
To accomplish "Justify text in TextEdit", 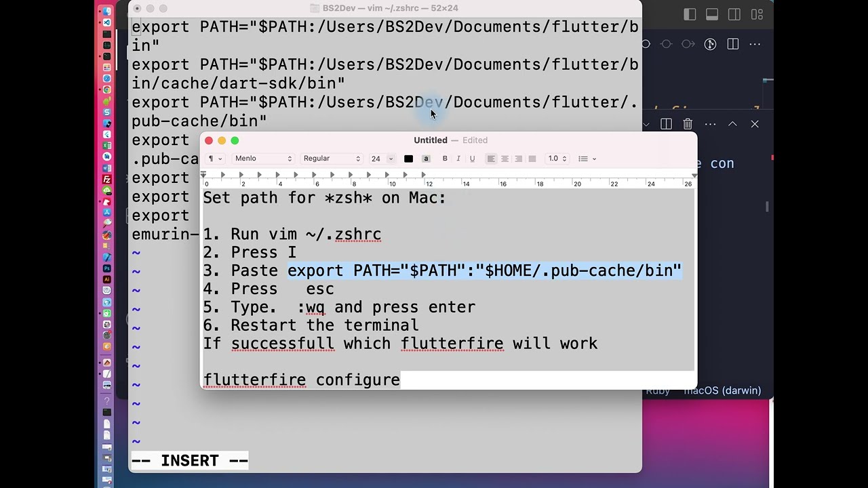I will point(532,159).
